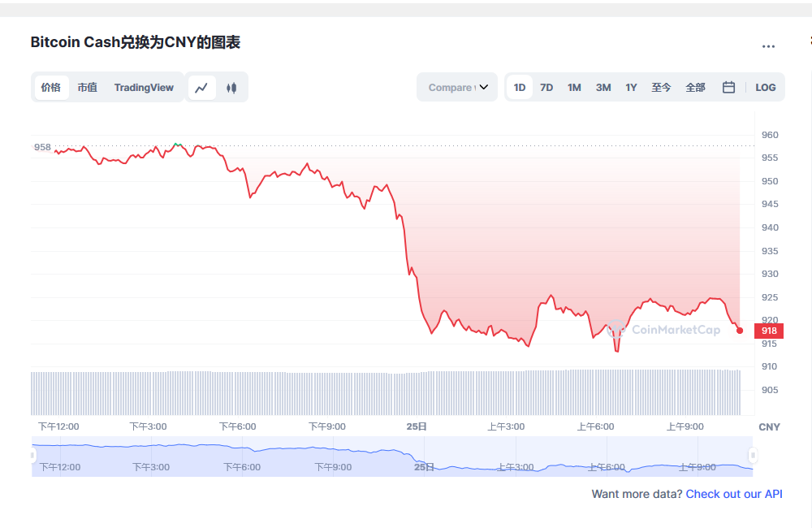
Task: Click the 25日 date label on x-axis
Action: [417, 426]
